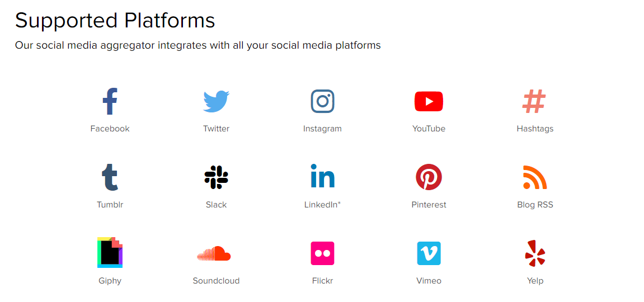This screenshot has width=644, height=302.
Task: Open the orange Blog RSS feed icon
Action: 535,177
